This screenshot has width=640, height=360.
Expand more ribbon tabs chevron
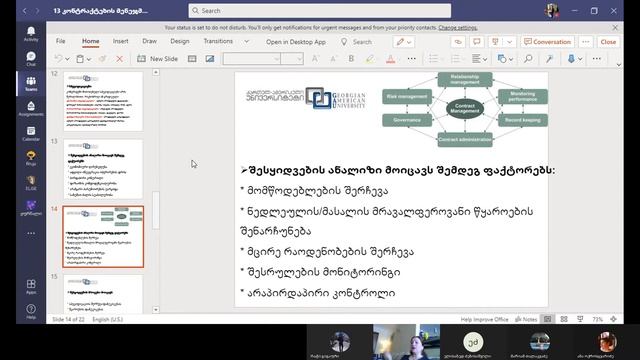coord(247,41)
